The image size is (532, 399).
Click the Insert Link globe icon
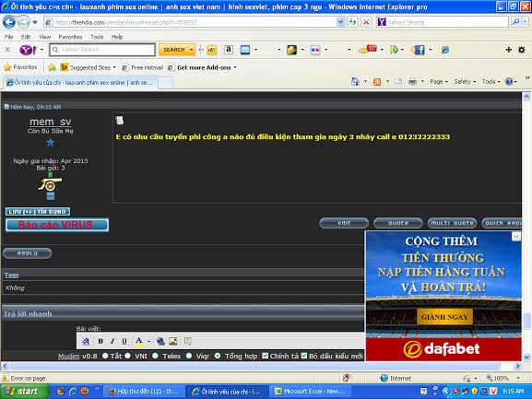pos(160,341)
